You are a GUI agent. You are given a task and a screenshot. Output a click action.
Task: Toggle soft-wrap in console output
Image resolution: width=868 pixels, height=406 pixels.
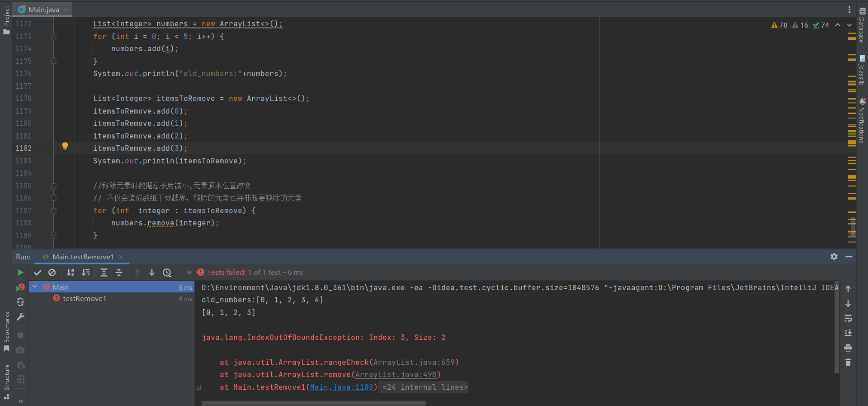tap(848, 319)
